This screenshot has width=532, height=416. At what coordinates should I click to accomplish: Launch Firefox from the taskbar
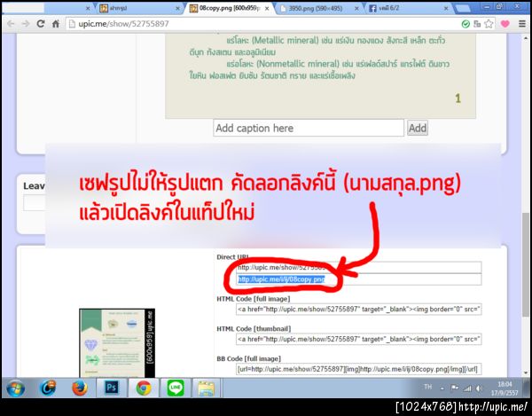(80, 388)
